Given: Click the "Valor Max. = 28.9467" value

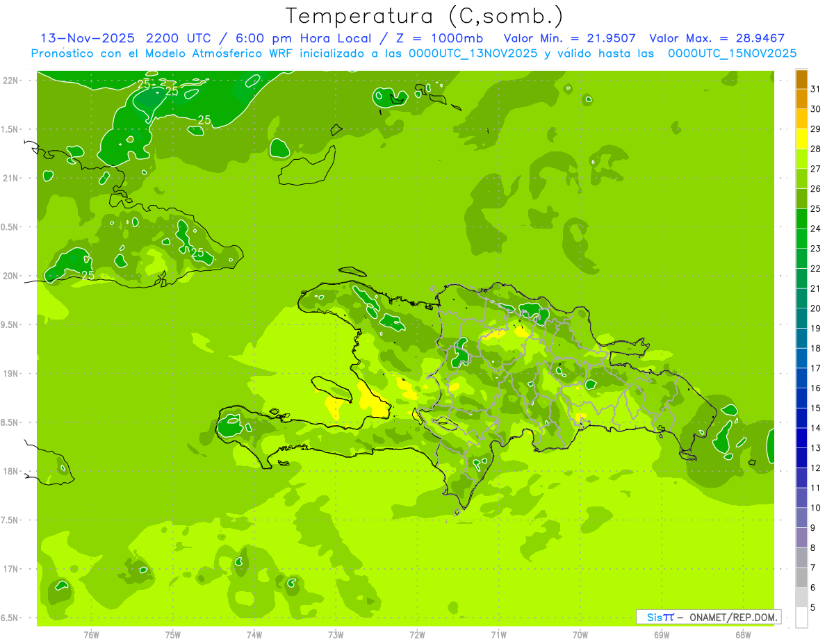Looking at the screenshot, I should click(717, 38).
